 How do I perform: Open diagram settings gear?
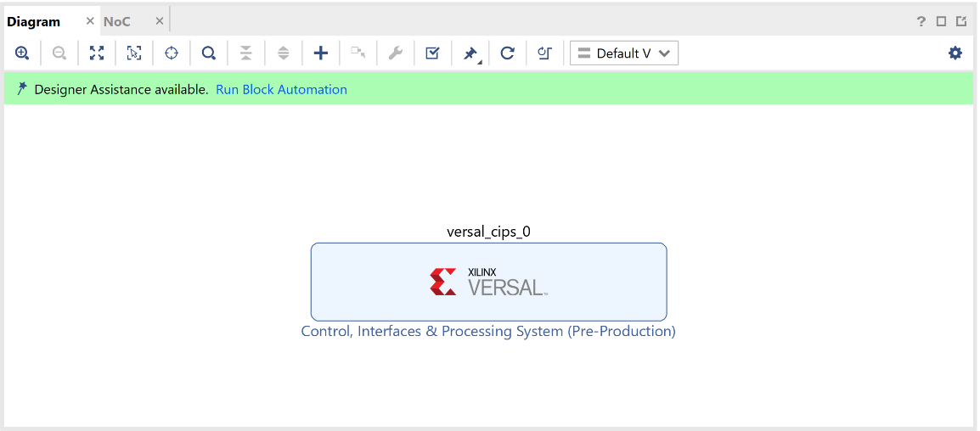pos(955,53)
